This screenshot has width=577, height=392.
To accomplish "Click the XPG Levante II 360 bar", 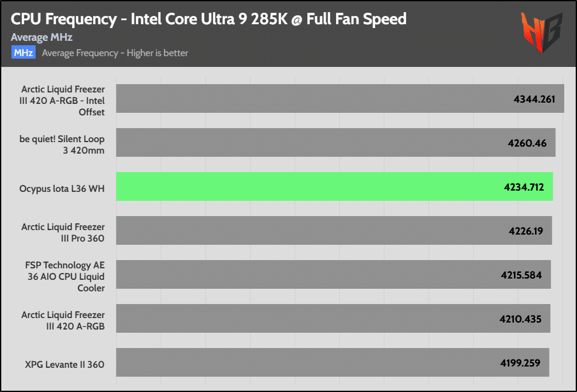I will 333,362.
